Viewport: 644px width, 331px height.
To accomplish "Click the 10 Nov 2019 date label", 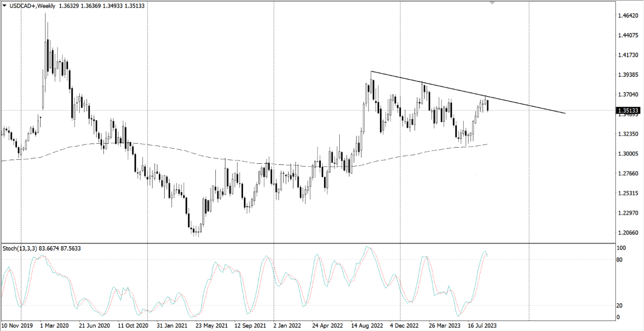I will (x=17, y=325).
